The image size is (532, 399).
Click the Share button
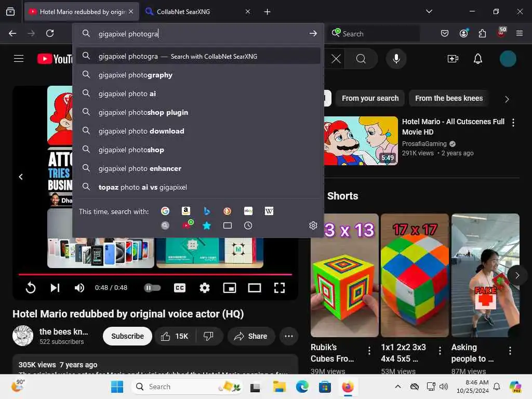[251, 336]
